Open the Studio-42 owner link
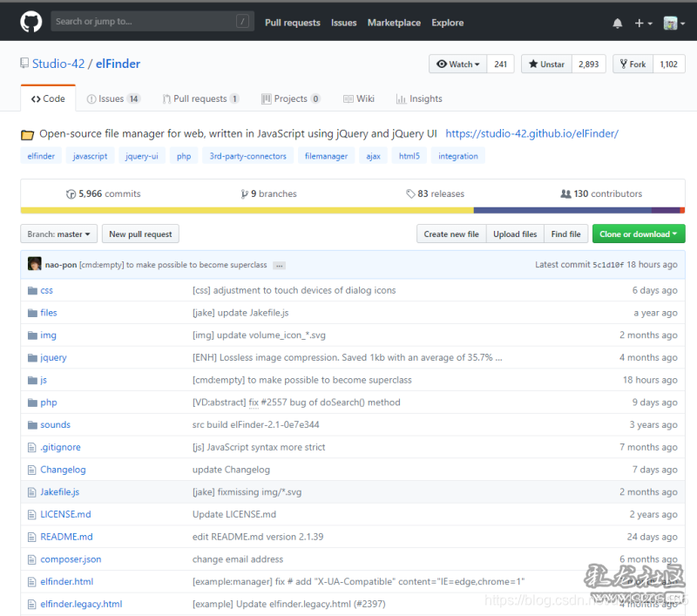 tap(58, 64)
